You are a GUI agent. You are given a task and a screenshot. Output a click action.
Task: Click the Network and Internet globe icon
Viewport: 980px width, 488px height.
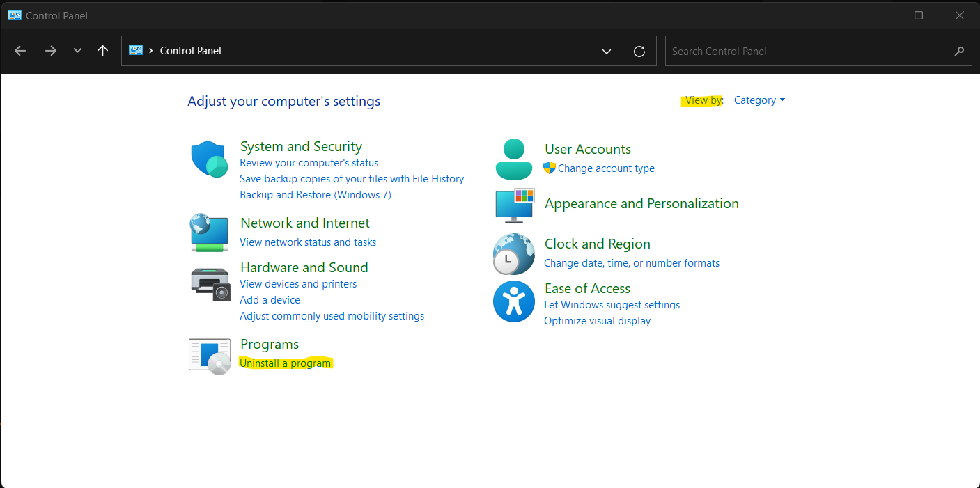210,233
